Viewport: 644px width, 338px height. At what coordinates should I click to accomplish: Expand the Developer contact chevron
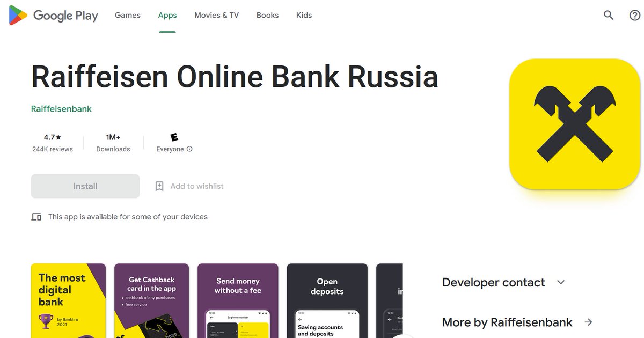561,282
